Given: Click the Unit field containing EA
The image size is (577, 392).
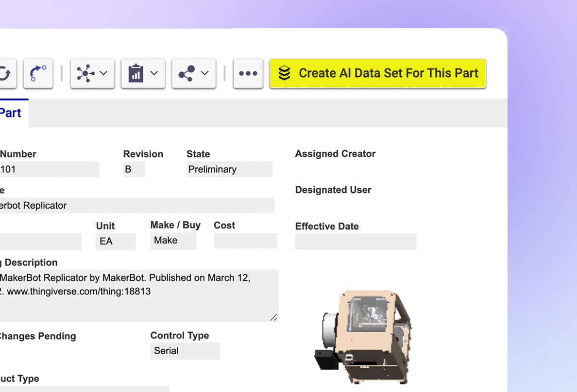Looking at the screenshot, I should point(116,242).
